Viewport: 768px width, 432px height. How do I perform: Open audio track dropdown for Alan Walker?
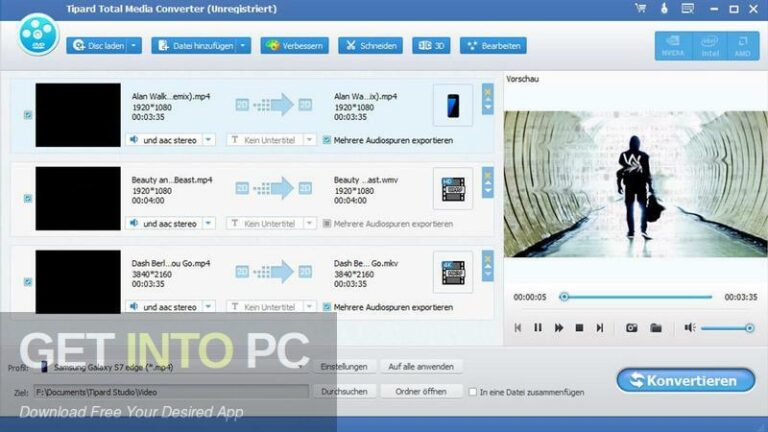click(x=208, y=140)
